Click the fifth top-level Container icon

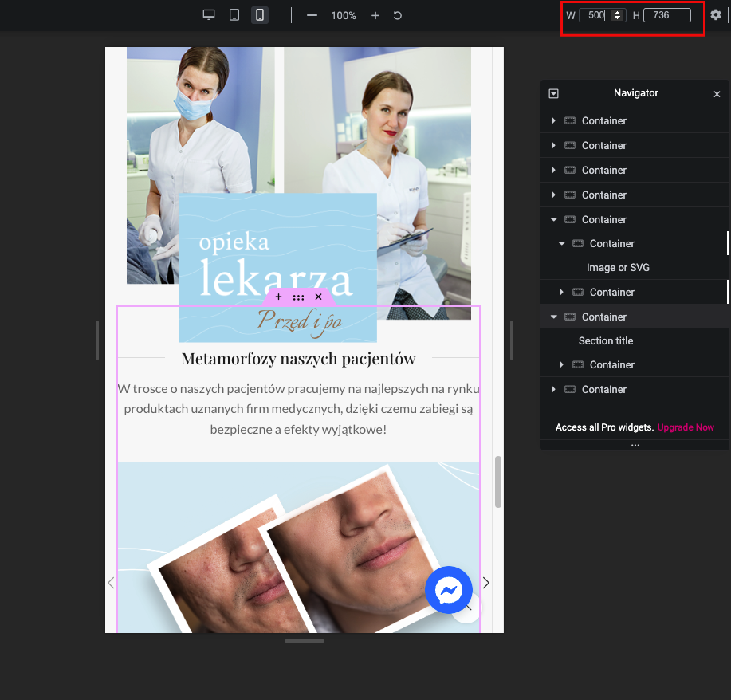coord(570,220)
